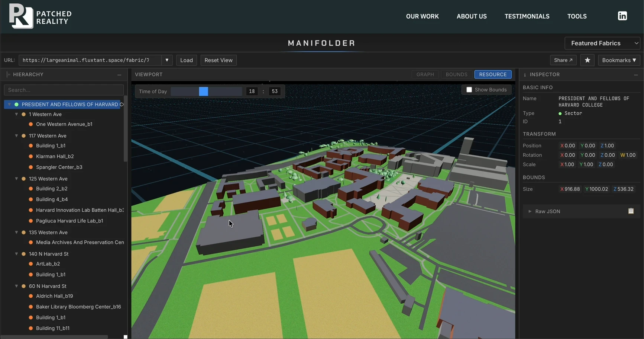The width and height of the screenshot is (644, 339).
Task: Select the Building 1_b1 row under 140 N Harvard St
Action: (51, 275)
